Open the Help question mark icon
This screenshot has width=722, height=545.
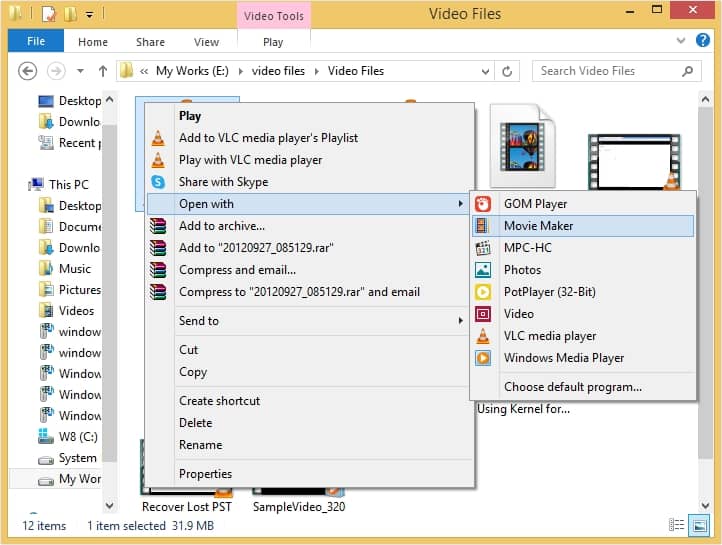click(x=703, y=41)
